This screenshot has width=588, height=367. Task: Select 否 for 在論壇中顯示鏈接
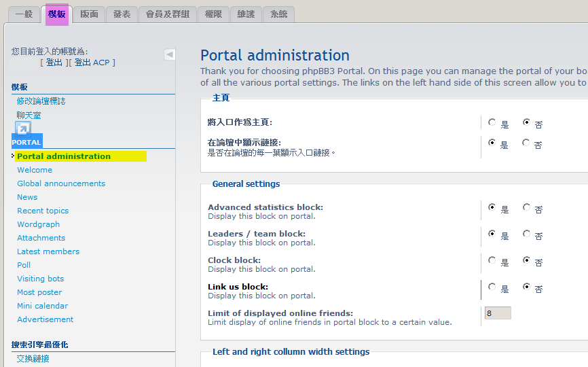click(526, 143)
